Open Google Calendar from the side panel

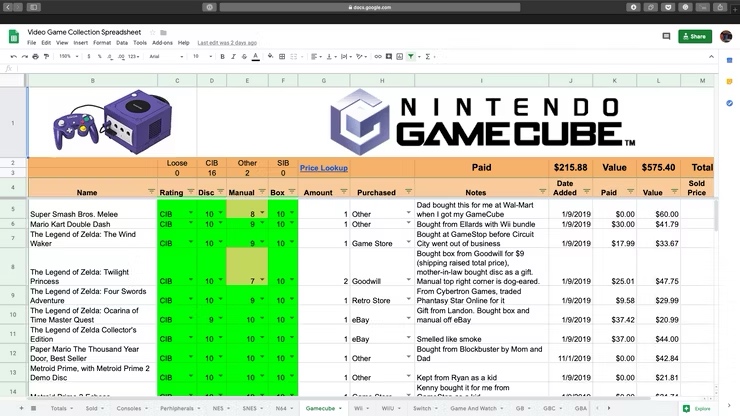click(730, 62)
